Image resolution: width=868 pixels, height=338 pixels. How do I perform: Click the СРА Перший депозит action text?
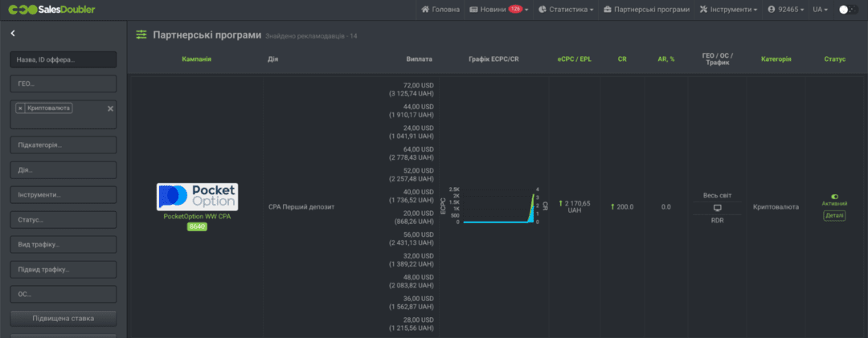click(301, 207)
